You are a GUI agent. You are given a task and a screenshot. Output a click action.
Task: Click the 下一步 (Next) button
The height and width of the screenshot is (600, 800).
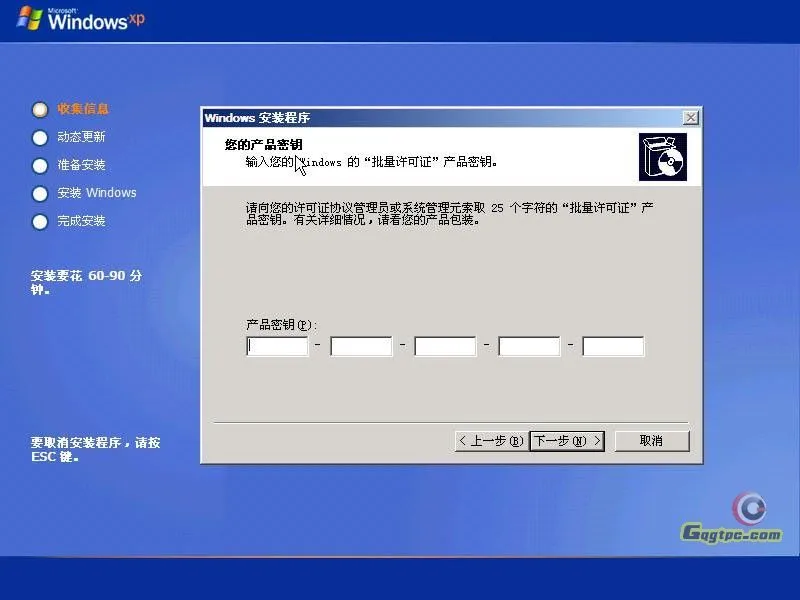click(566, 440)
